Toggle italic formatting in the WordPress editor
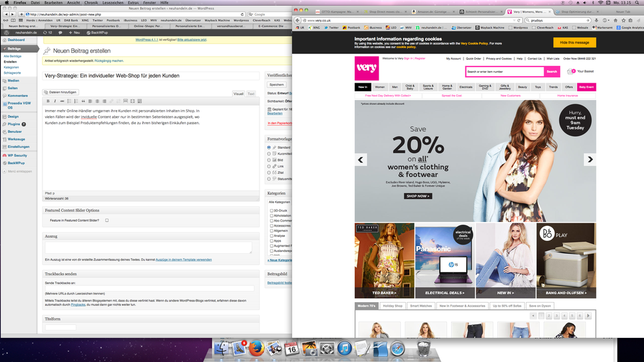This screenshot has height=362, width=644. (x=55, y=101)
